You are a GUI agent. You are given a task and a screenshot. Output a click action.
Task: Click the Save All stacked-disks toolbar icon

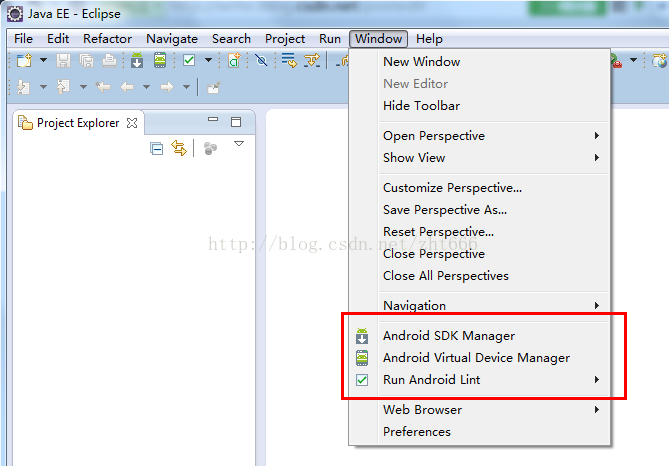click(87, 61)
